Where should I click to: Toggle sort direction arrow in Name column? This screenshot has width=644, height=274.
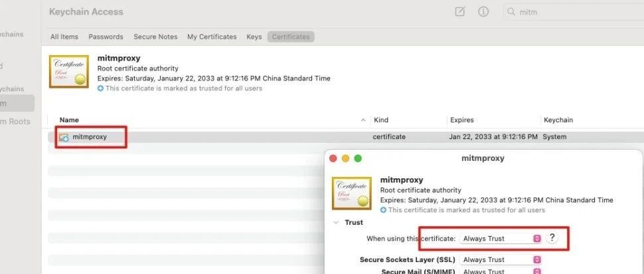[363, 120]
